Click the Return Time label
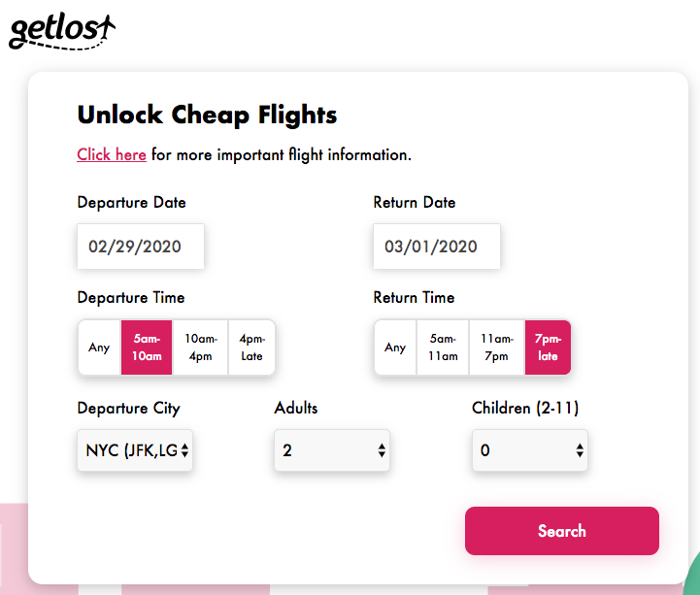The height and width of the screenshot is (595, 700). click(x=414, y=297)
